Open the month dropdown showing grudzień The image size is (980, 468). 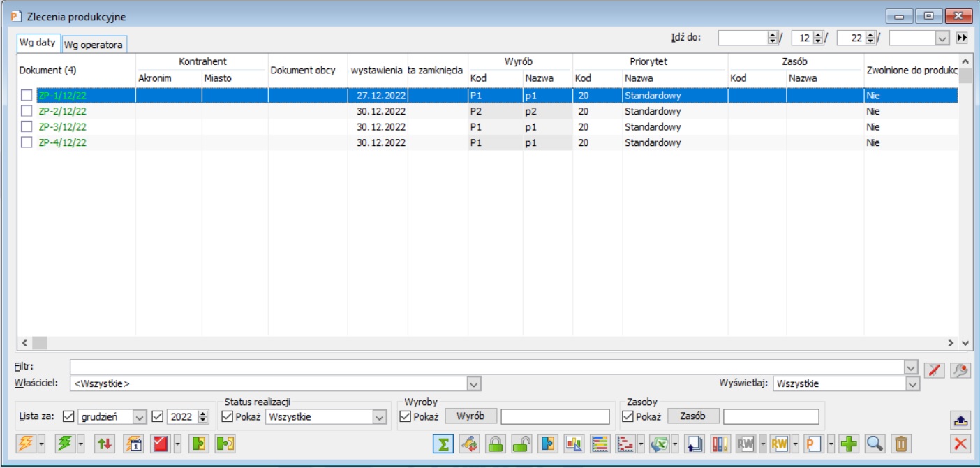[139, 417]
